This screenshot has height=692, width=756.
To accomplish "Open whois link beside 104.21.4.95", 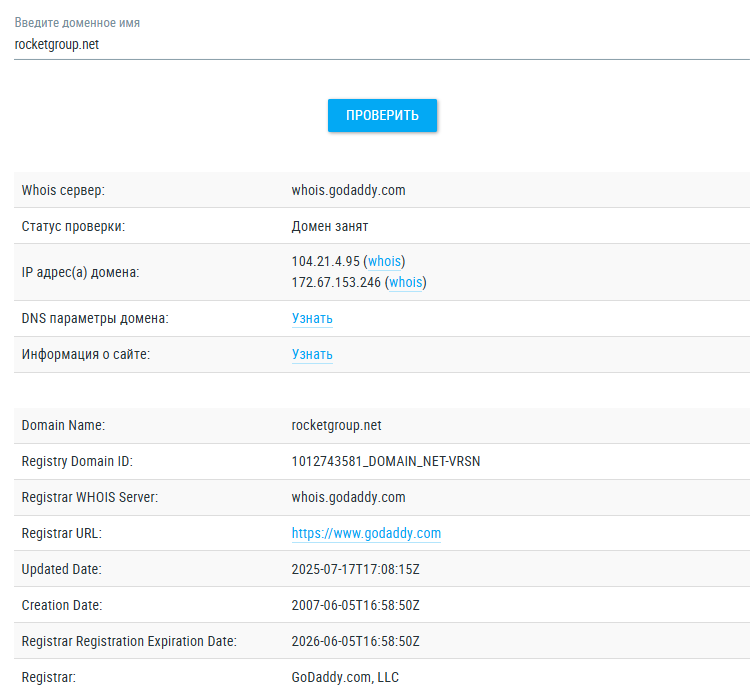I will 385,262.
